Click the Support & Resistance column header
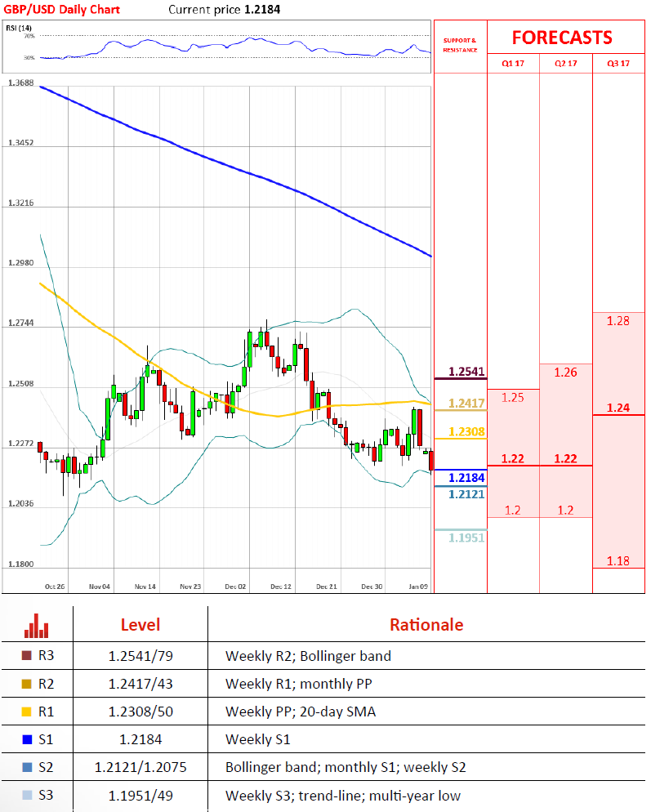 [x=460, y=44]
